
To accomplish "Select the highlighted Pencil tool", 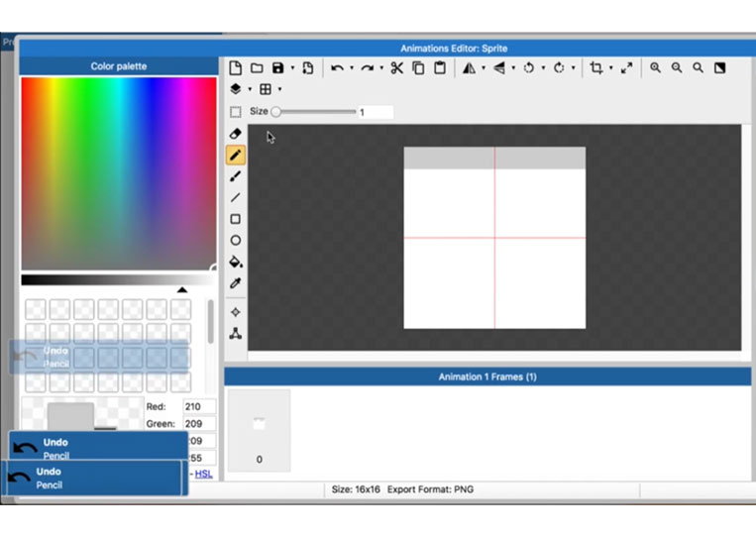I will (x=235, y=155).
